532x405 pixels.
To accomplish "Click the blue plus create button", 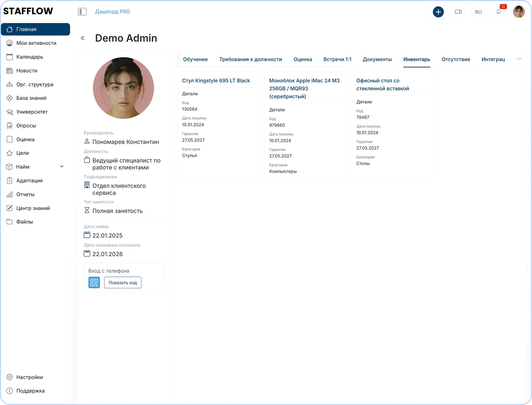I will 438,12.
